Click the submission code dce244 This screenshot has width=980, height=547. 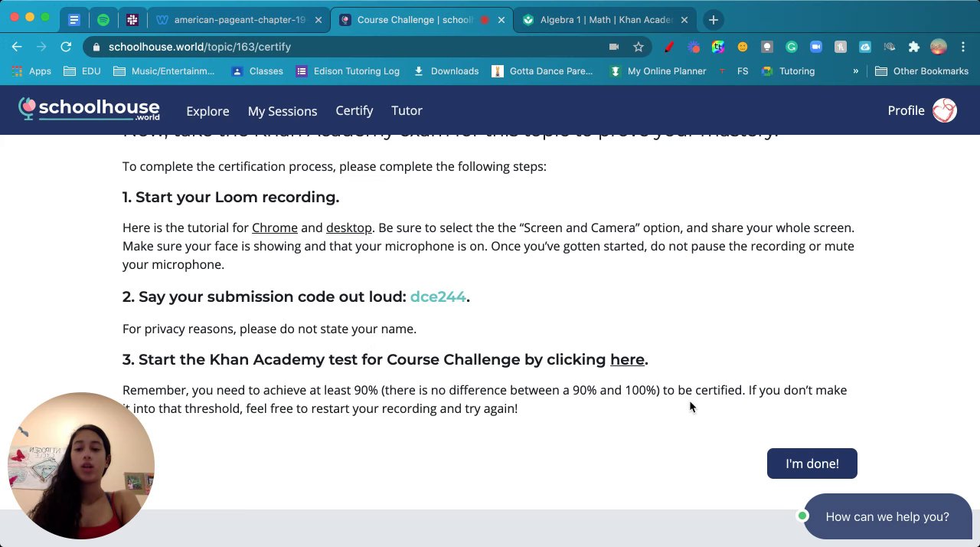(438, 296)
